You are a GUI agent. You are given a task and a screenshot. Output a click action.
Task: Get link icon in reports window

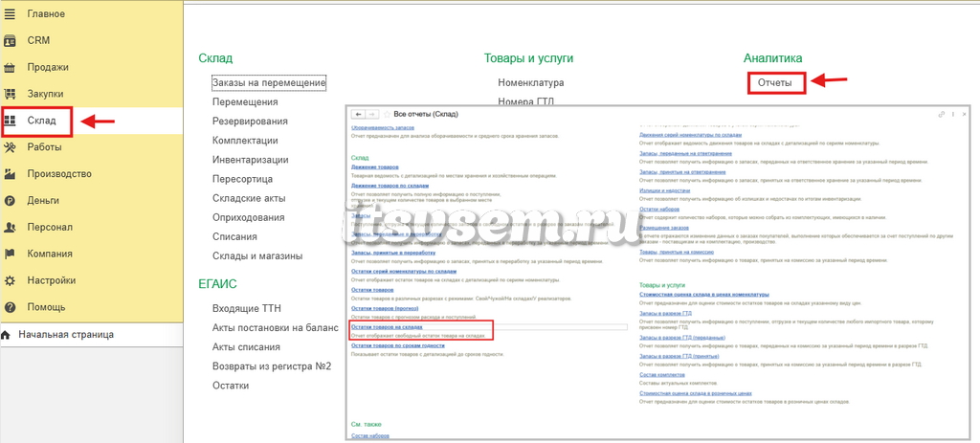tap(942, 115)
